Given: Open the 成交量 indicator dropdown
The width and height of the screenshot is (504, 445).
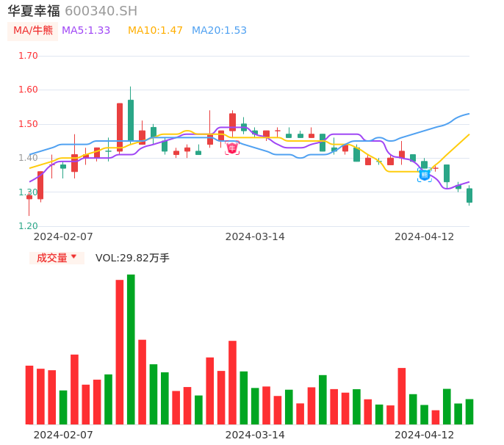Looking at the screenshot, I should coord(57,258).
